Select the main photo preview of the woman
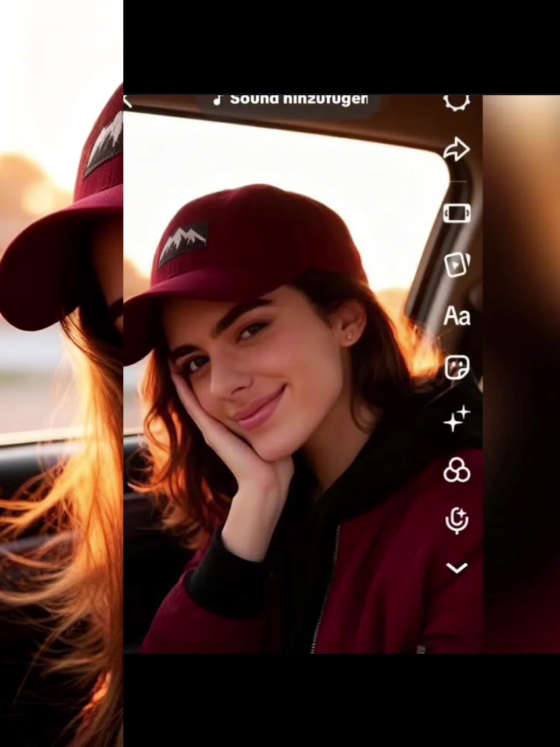Viewport: 560px width, 747px height. tap(303, 374)
